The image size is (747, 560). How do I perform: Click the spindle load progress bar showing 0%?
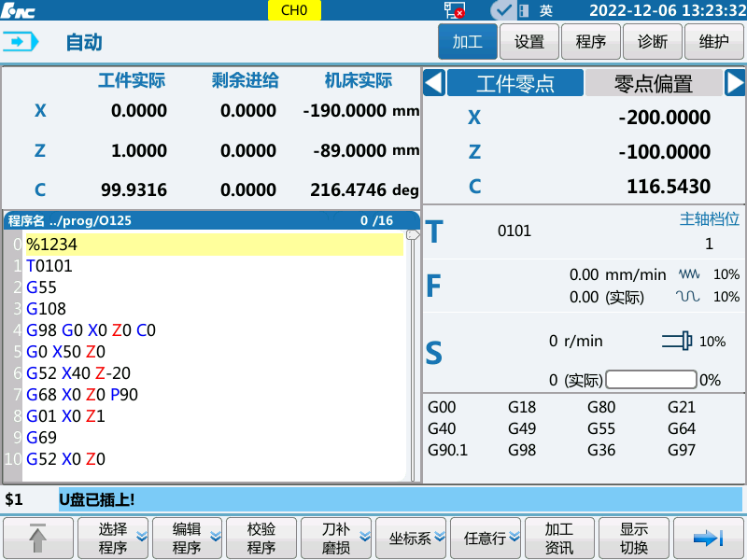click(650, 379)
